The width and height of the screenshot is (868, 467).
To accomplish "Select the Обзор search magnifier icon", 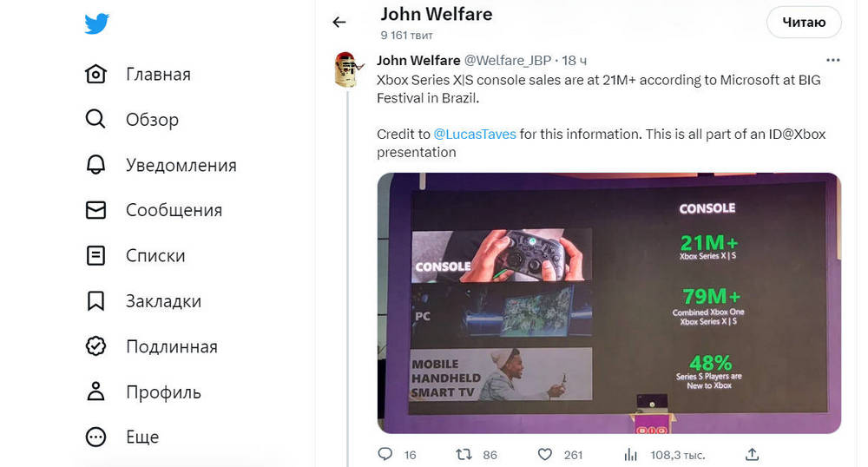I will (x=95, y=119).
